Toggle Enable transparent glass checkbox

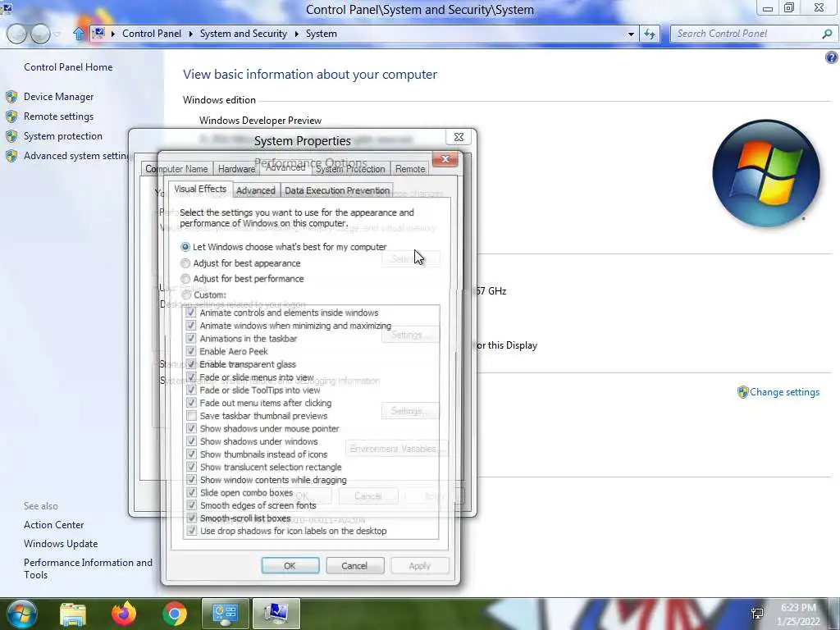(191, 364)
